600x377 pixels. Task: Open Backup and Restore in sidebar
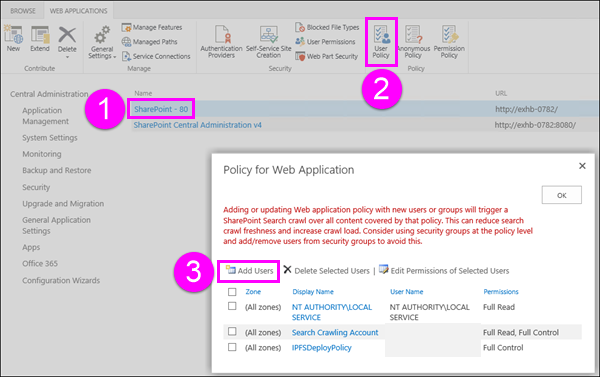[57, 170]
